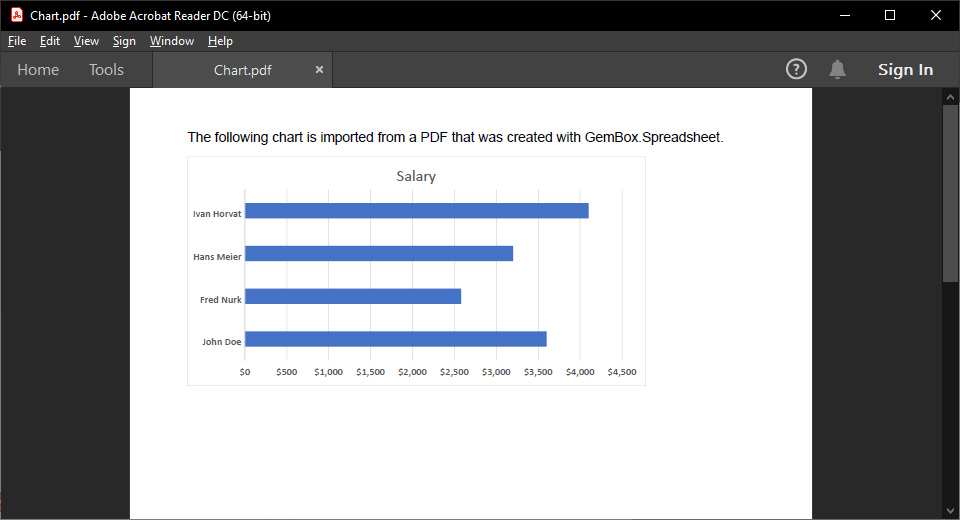
Task: Open the View menu
Action: 86,41
